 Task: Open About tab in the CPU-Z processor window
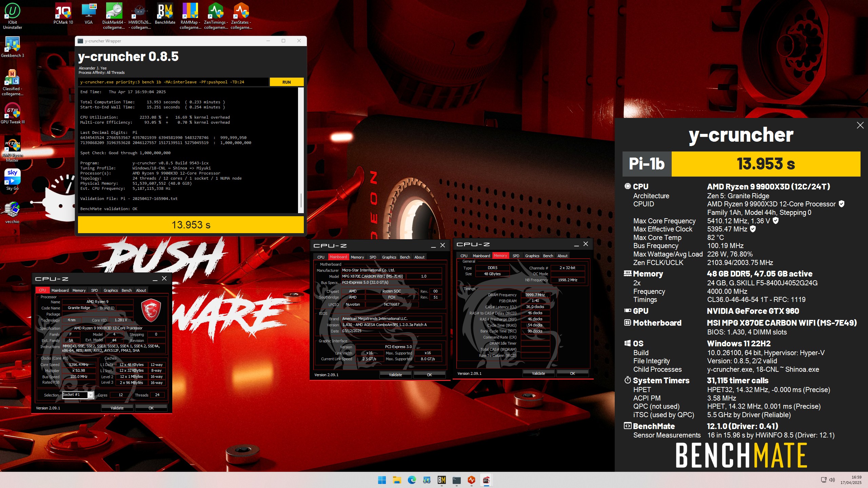141,290
